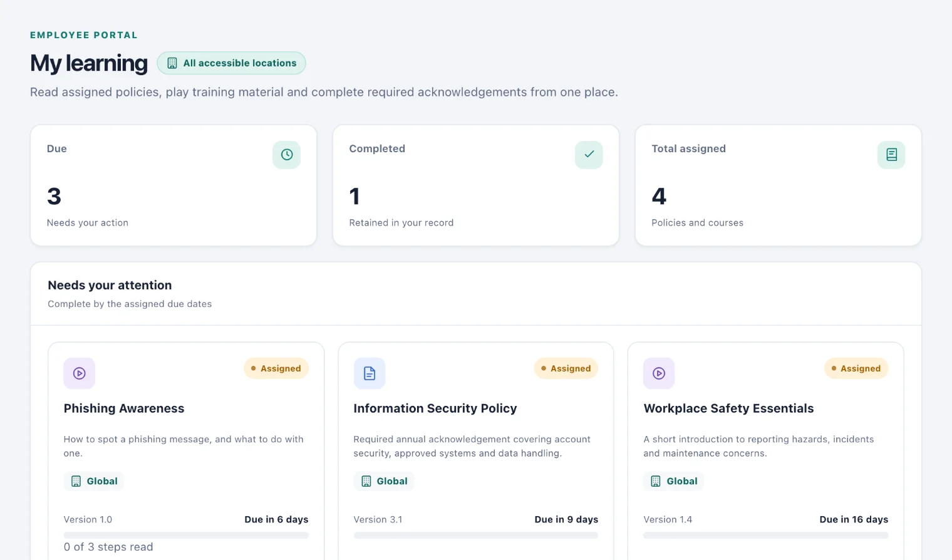Click the 'Version 1.0' label

point(88,519)
